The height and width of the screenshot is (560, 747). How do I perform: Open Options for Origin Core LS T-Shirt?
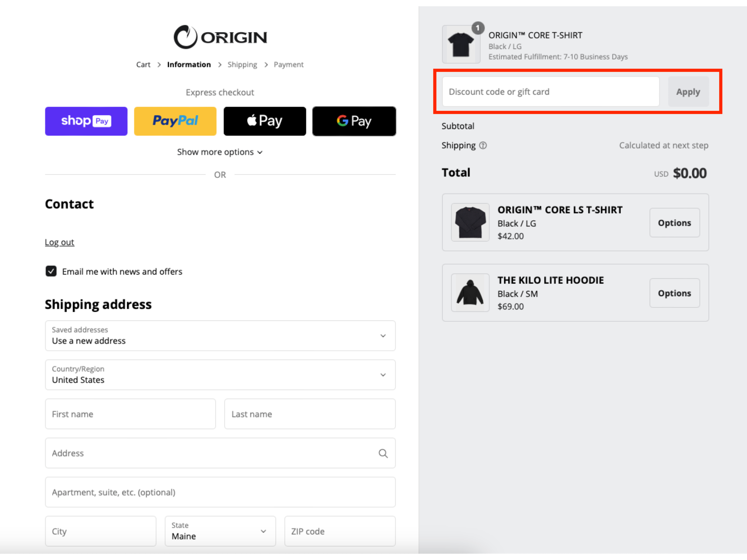pyautogui.click(x=674, y=223)
